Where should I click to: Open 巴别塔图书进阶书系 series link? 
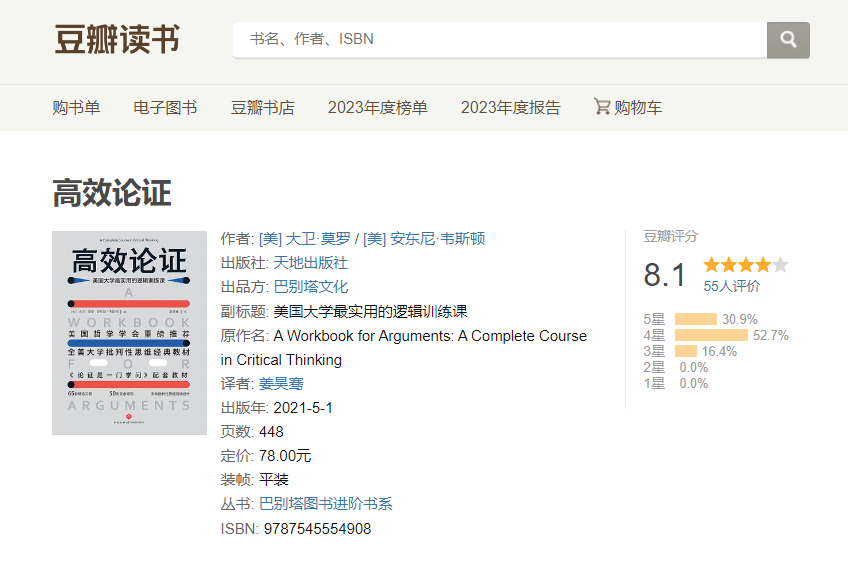point(325,504)
